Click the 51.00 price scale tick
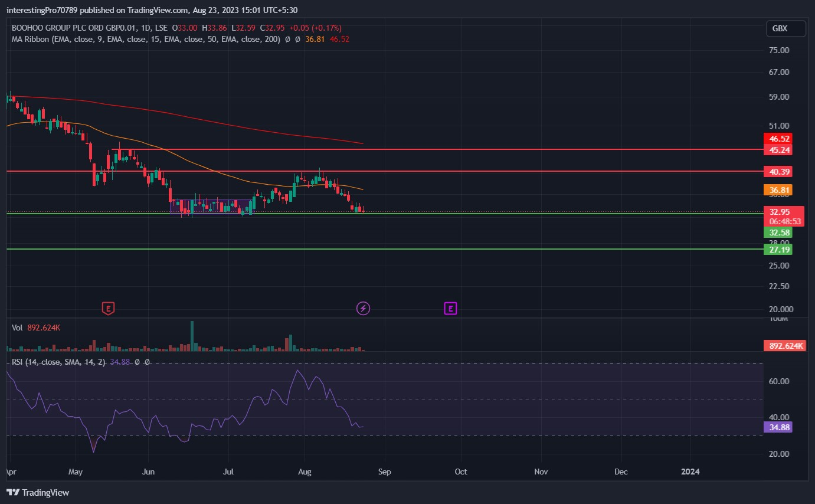 tap(780, 126)
